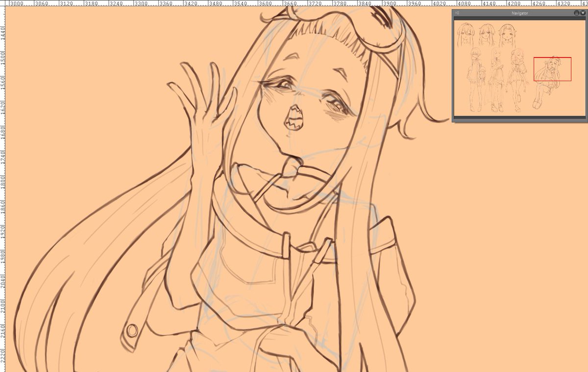Jump to the seated figure's feet in Navigator
Viewport: 588px width, 372px height.
[x=538, y=104]
